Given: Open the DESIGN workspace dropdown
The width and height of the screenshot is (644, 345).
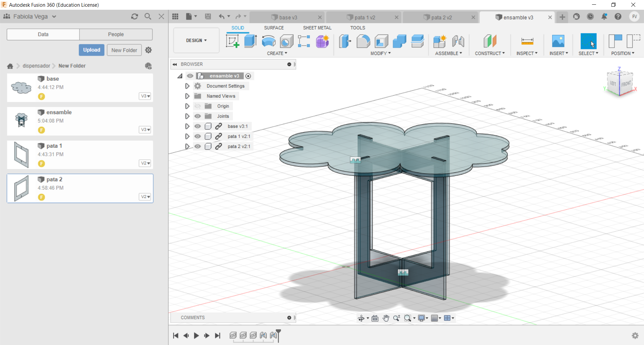Looking at the screenshot, I should point(196,40).
